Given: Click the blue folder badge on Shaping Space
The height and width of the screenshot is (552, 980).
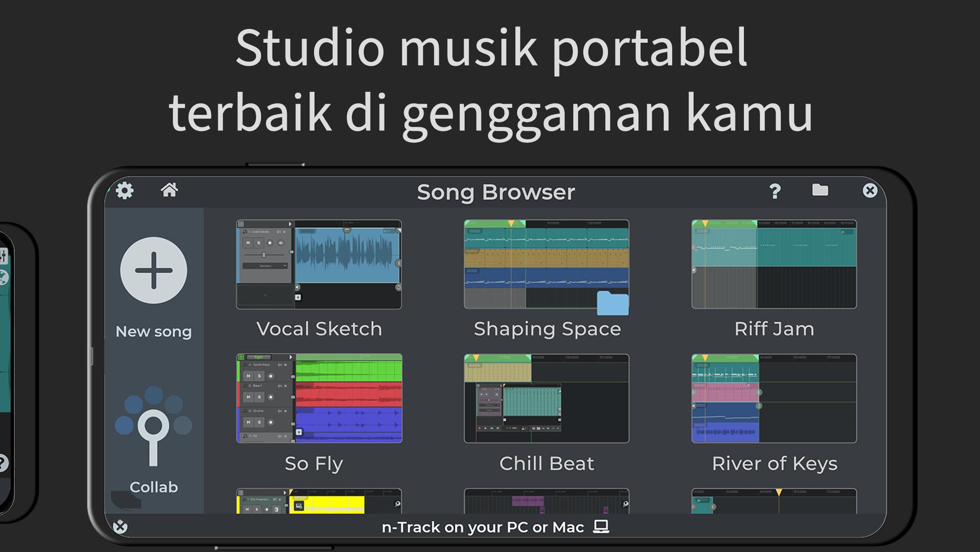Looking at the screenshot, I should [613, 303].
